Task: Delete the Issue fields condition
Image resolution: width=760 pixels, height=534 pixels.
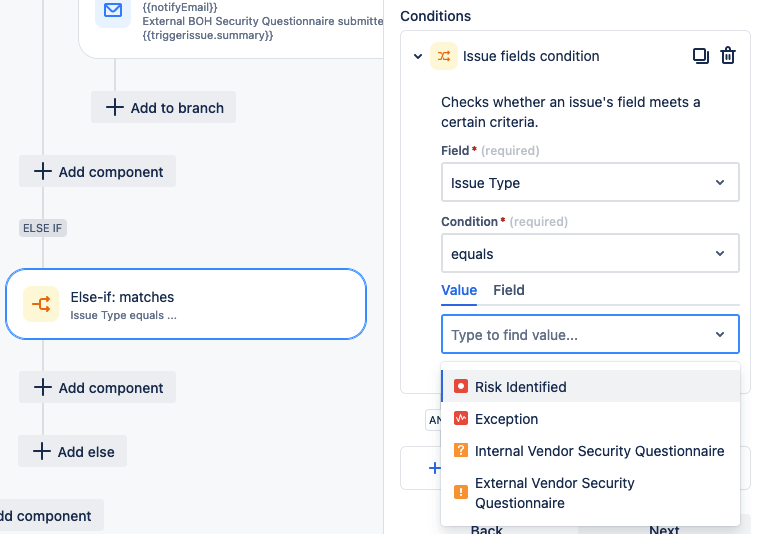Action: point(728,56)
